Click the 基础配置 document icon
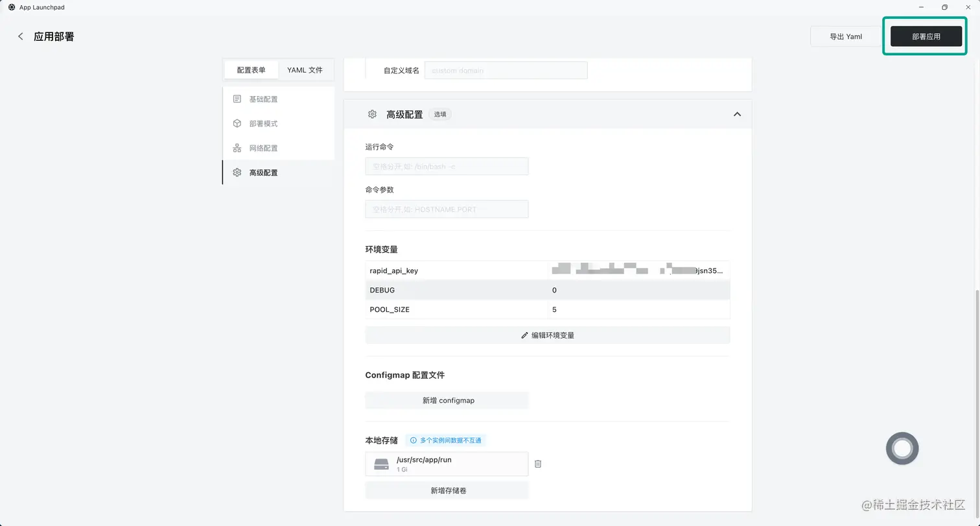The height and width of the screenshot is (526, 980). point(237,99)
